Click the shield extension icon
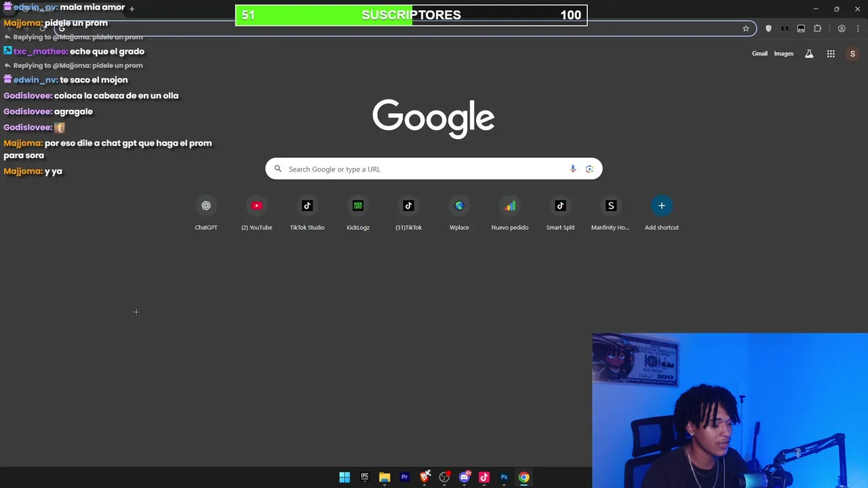The height and width of the screenshot is (488, 868). (768, 28)
